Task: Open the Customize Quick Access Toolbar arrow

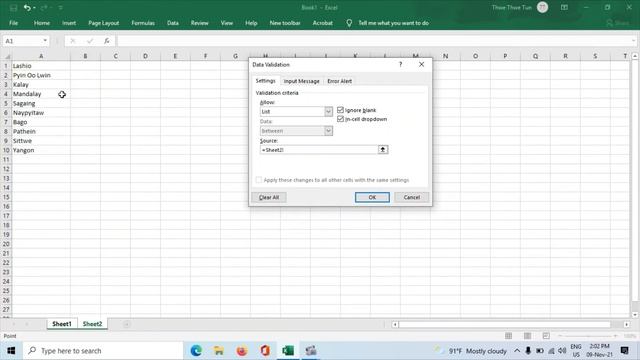Action: [60, 7]
